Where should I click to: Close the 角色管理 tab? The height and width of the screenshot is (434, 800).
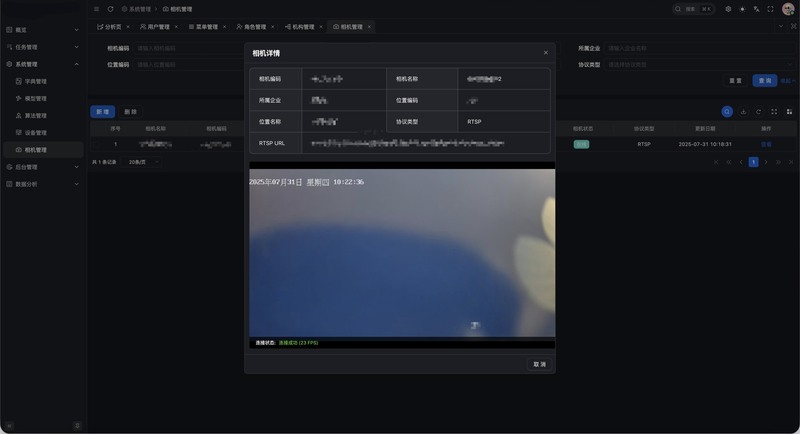pyautogui.click(x=272, y=27)
